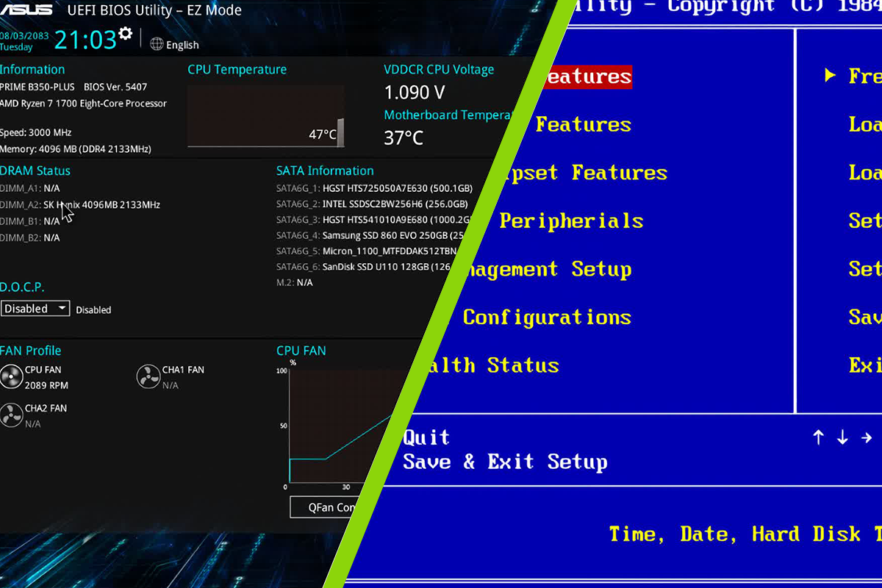This screenshot has height=588, width=882.
Task: Select SATA6G_1 HGST HTS725050A7E630 entry
Action: [374, 188]
